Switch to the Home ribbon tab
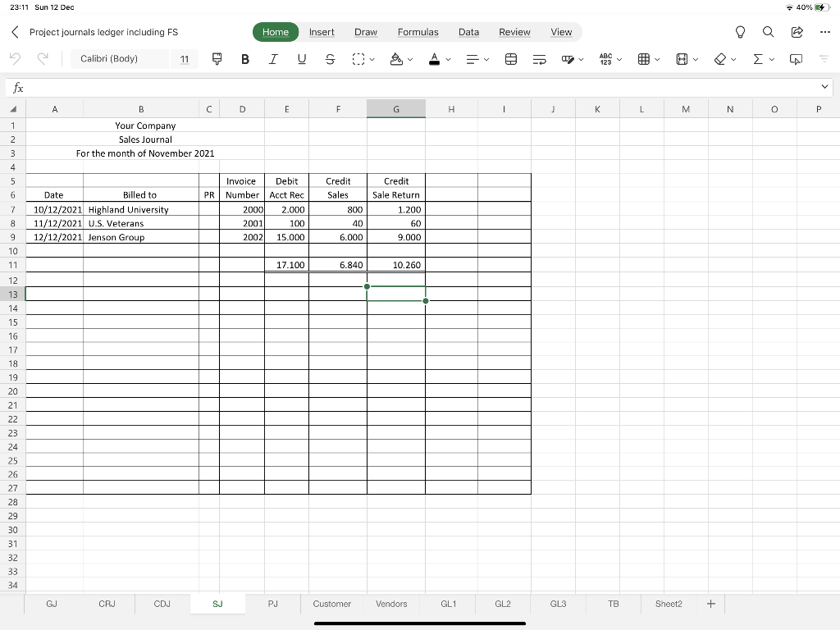The image size is (840, 630). pos(276,32)
